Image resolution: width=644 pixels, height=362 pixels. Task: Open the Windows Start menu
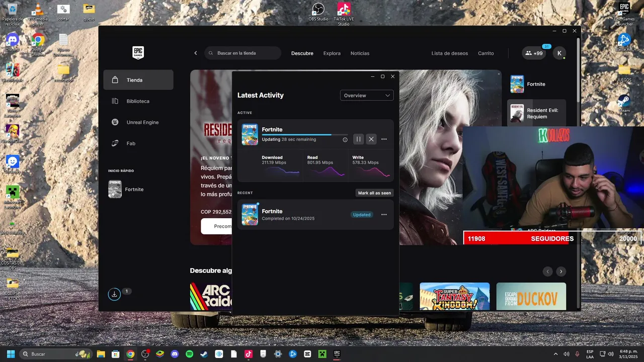[x=11, y=354]
